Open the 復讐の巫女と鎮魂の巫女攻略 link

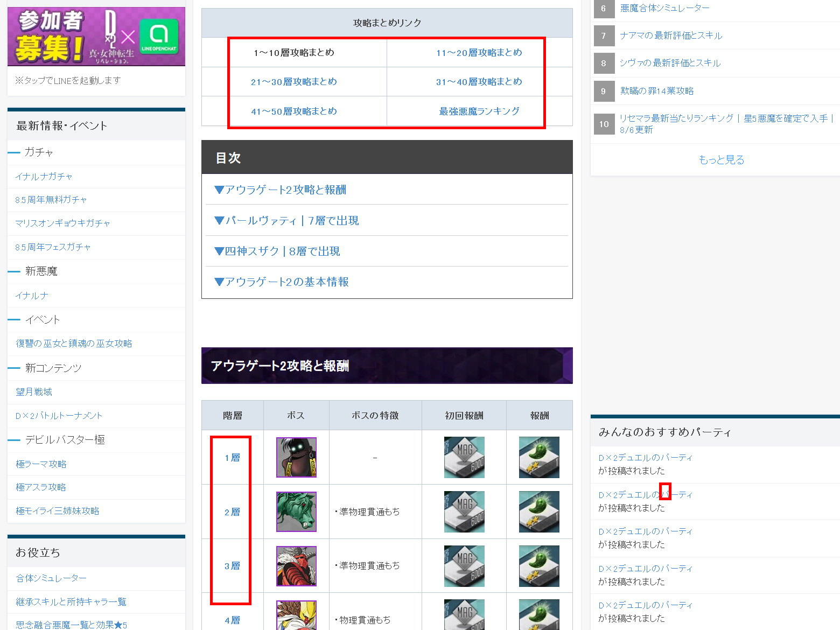(74, 344)
